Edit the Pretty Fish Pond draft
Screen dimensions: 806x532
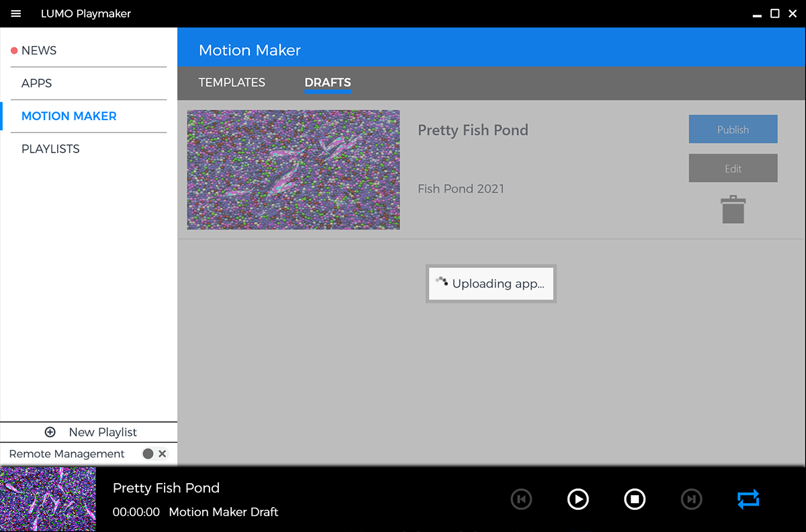click(733, 169)
